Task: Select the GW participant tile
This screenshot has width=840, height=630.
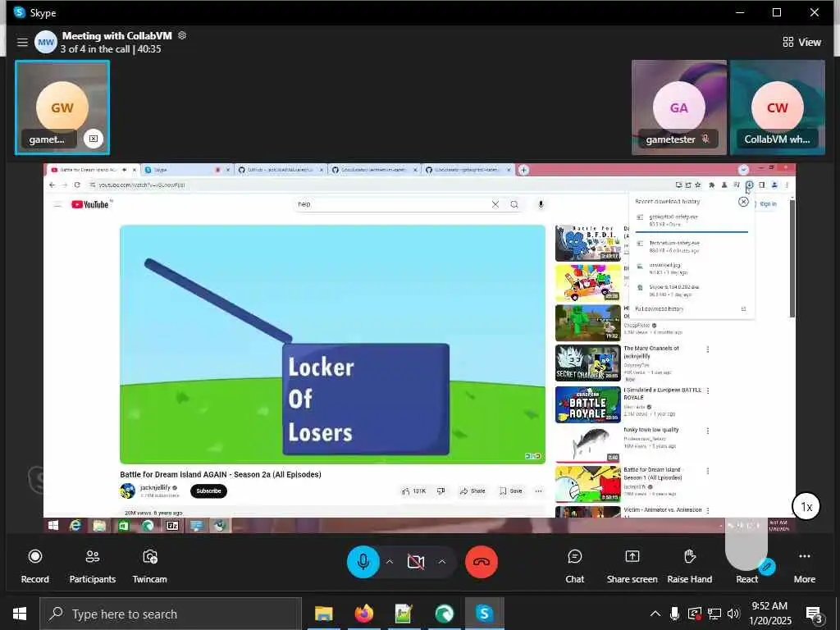Action: (x=62, y=107)
